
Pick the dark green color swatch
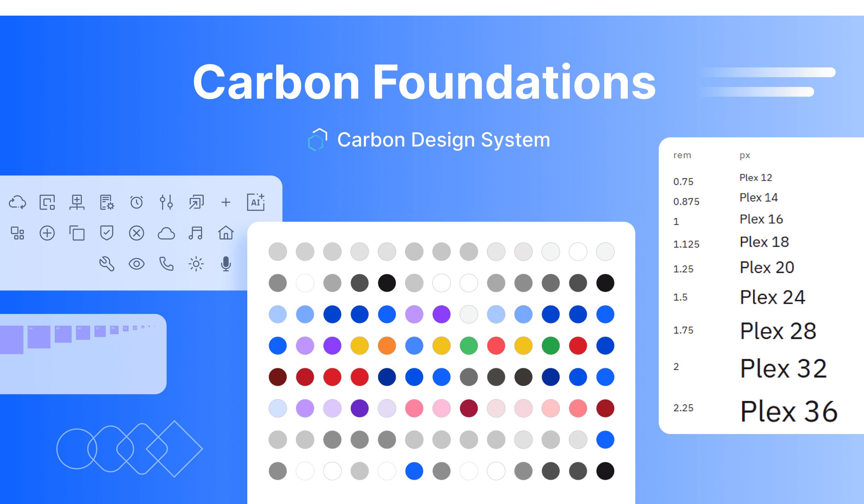tap(551, 345)
